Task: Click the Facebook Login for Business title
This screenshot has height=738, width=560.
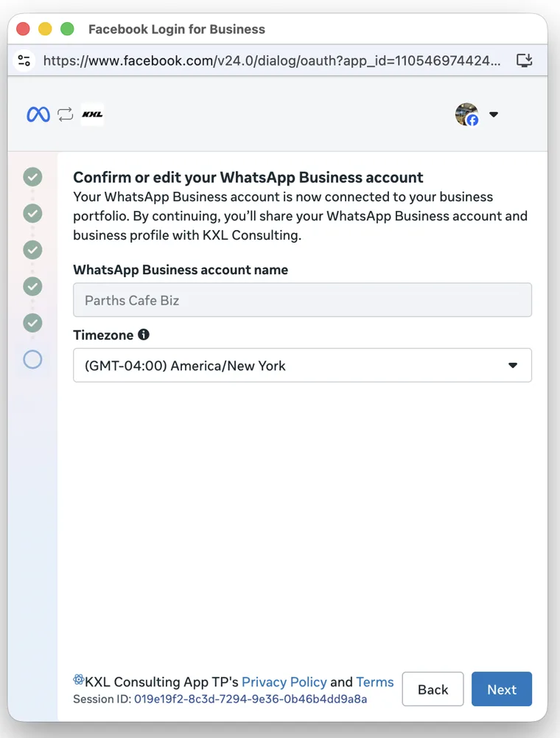Action: pyautogui.click(x=176, y=29)
